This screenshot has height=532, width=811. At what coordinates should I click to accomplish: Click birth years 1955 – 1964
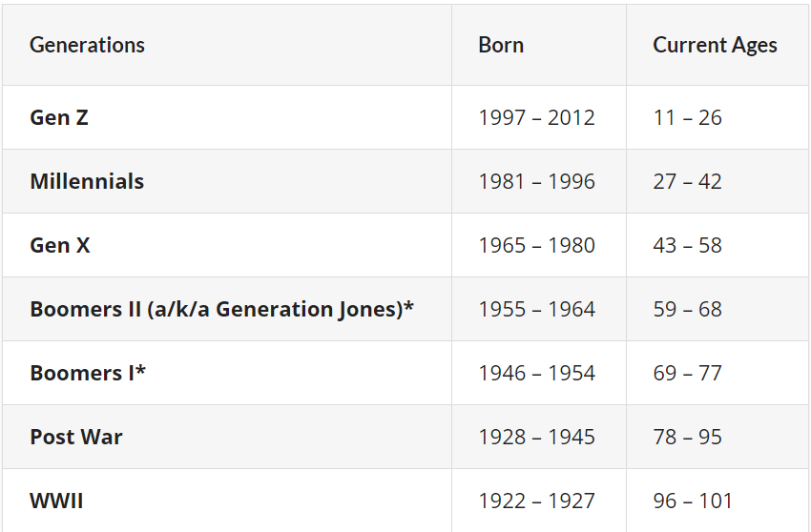pos(536,309)
